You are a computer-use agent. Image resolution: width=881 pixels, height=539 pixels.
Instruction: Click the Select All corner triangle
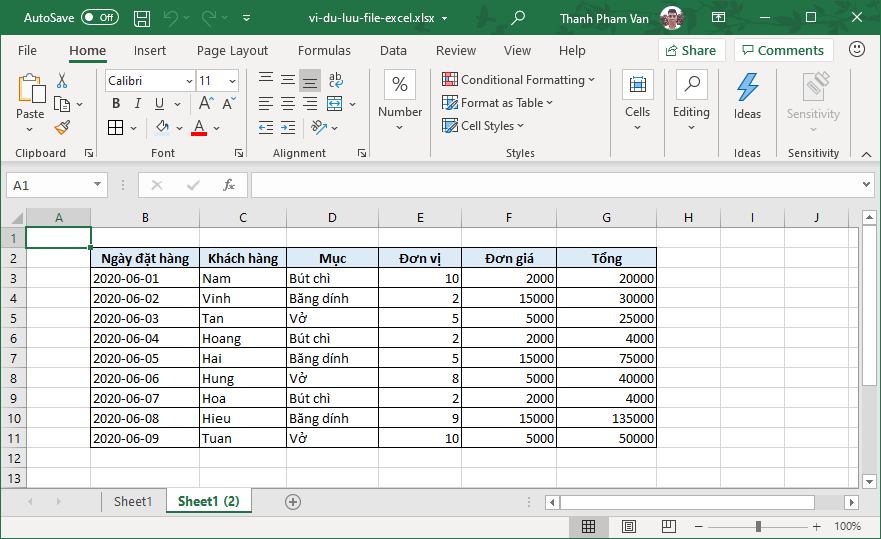(17, 218)
